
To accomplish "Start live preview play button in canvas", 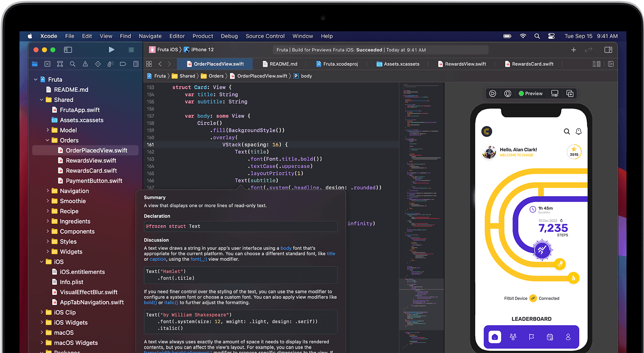I will (x=492, y=94).
